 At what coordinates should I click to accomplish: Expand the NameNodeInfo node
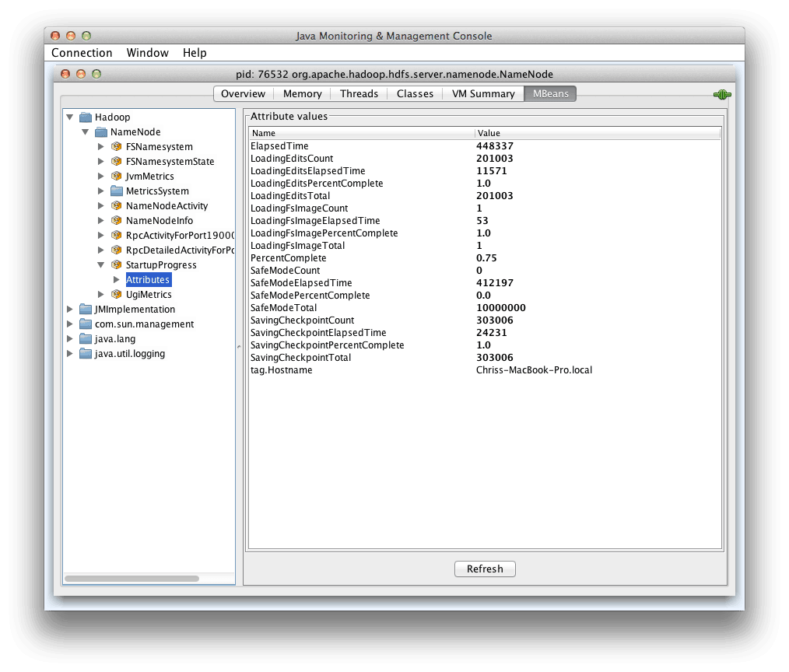tap(100, 220)
